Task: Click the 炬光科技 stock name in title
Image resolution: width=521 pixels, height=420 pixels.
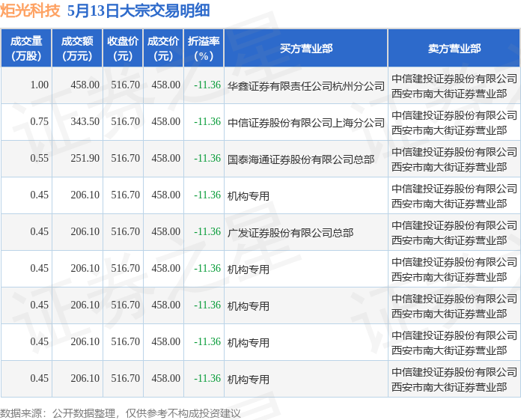Action: [x=30, y=10]
